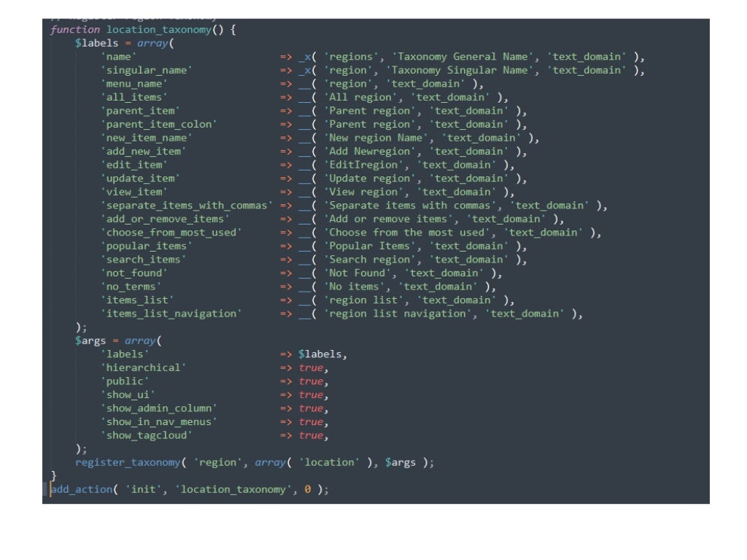Click the 'location' string in register_taxonomy

tap(330, 462)
